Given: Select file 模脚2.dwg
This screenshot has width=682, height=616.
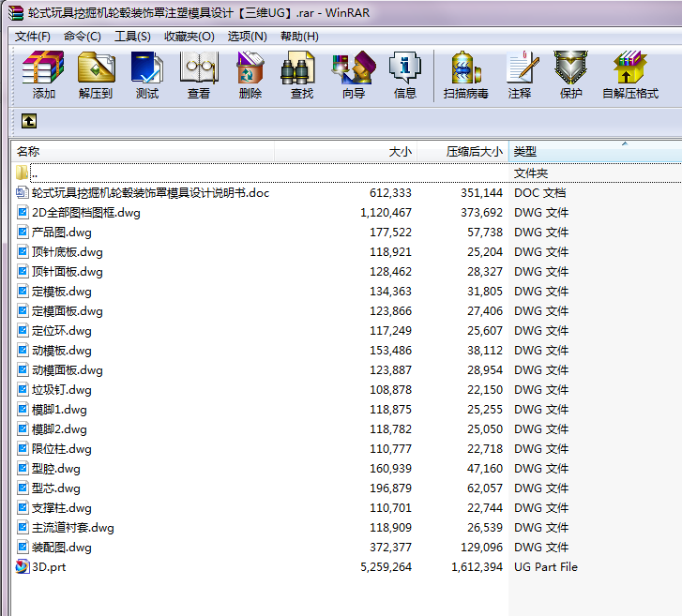Looking at the screenshot, I should [x=59, y=429].
